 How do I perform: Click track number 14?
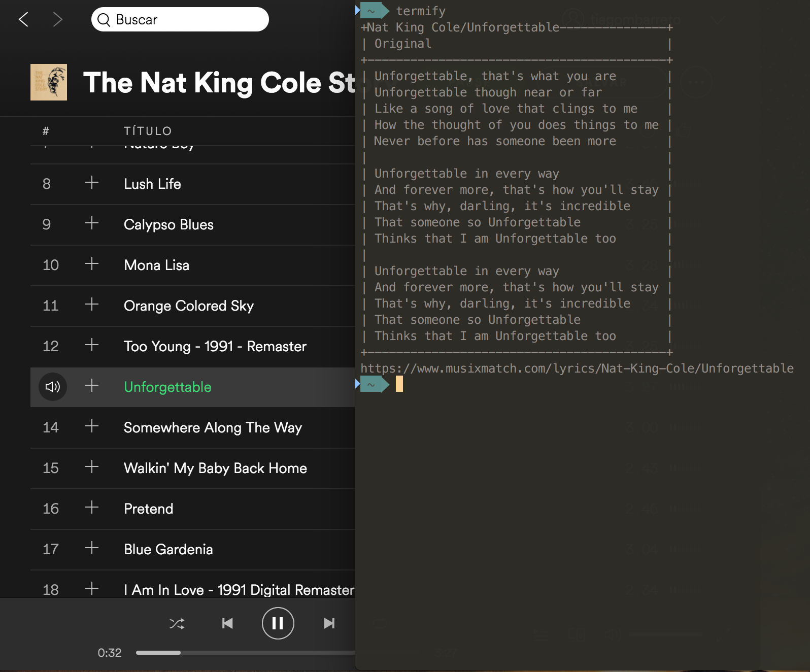click(x=51, y=427)
